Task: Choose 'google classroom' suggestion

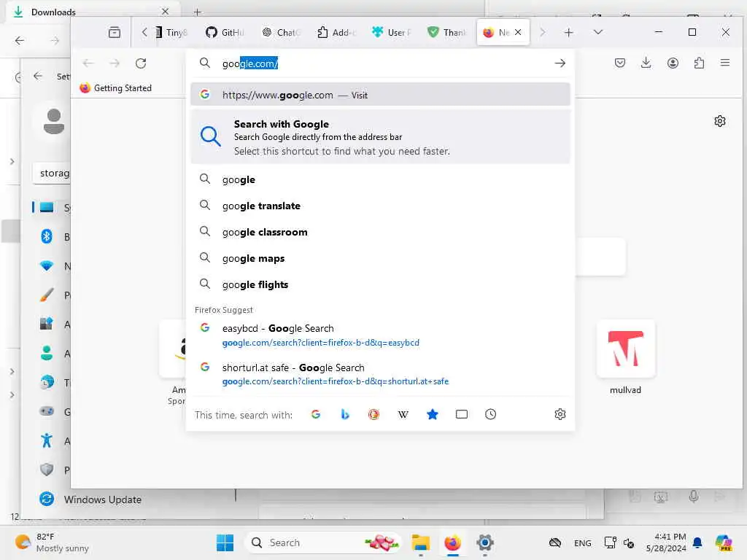Action: pyautogui.click(x=380, y=232)
